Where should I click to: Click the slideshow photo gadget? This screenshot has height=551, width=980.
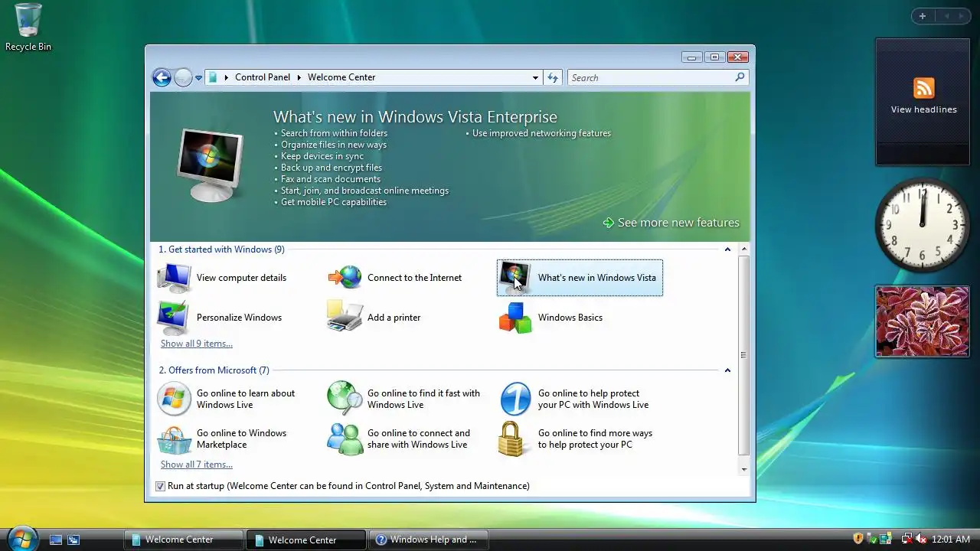pos(923,321)
